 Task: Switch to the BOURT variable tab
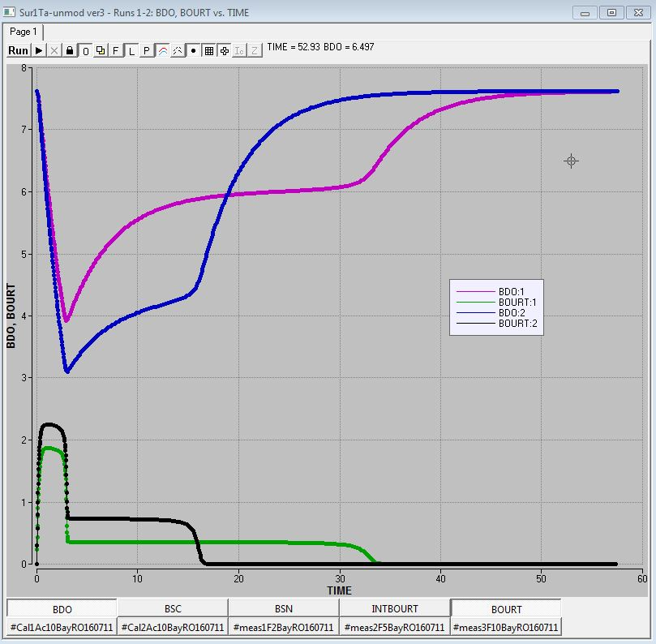[x=505, y=608]
